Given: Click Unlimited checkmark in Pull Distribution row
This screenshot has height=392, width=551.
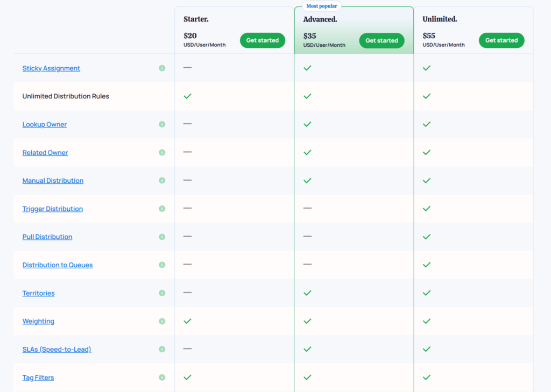Looking at the screenshot, I should tap(427, 237).
